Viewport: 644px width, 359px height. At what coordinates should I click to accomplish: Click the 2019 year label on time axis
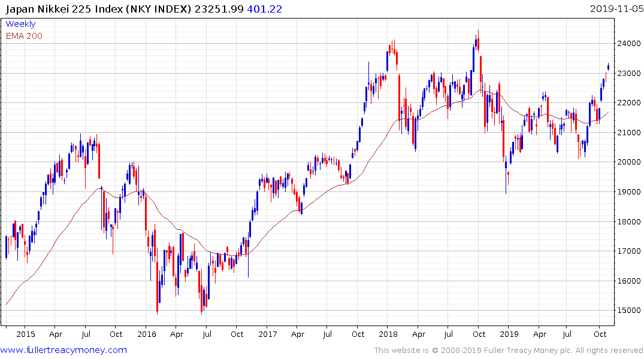[509, 334]
